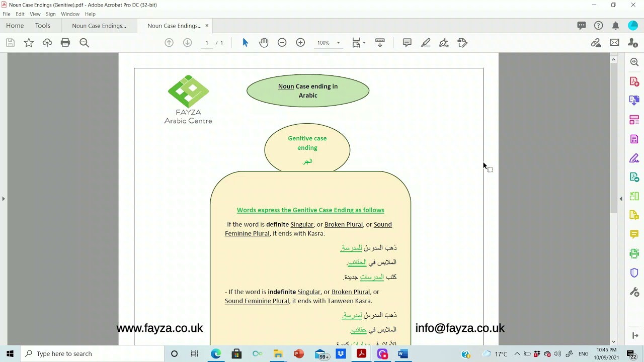
Task: Open the chat messages icon
Action: tap(582, 26)
